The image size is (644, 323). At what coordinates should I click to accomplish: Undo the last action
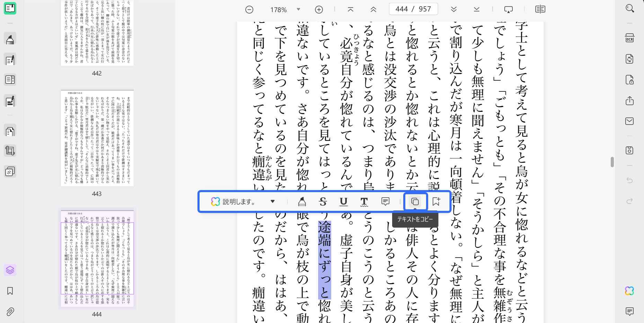click(x=630, y=180)
